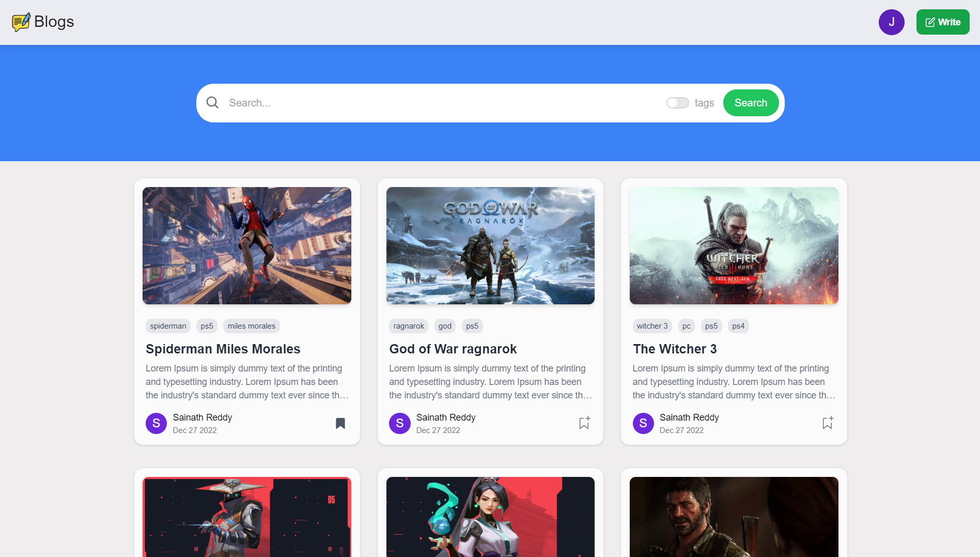980x557 pixels.
Task: Open the God of War cover image
Action: (x=490, y=245)
